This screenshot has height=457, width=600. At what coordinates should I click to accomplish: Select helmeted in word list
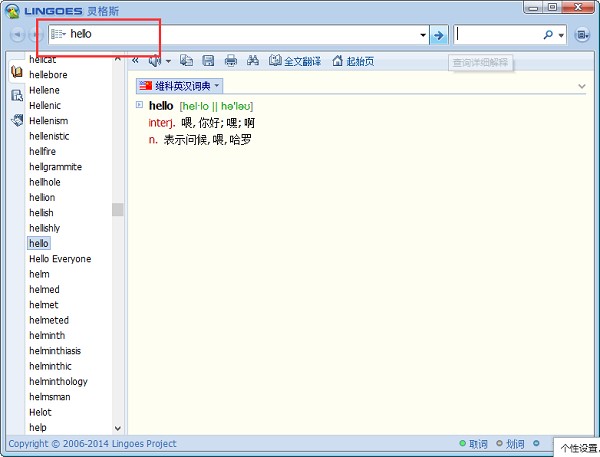(49, 320)
